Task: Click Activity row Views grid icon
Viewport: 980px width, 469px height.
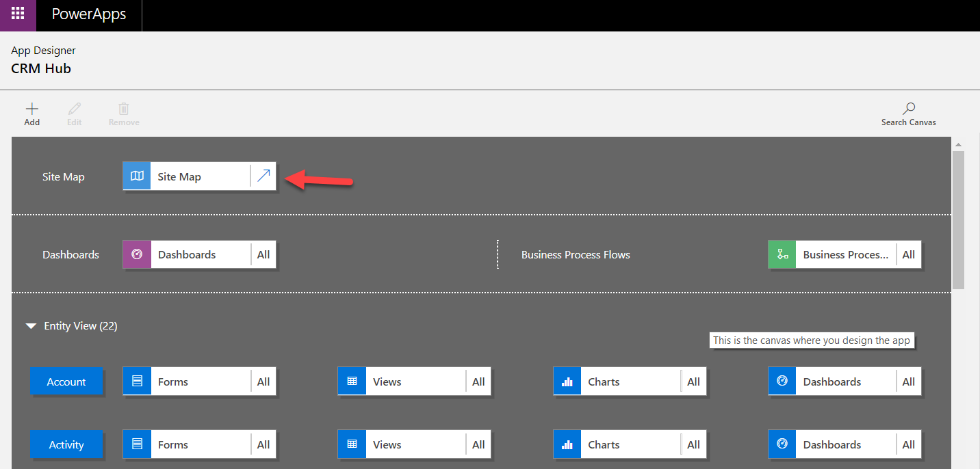Action: pos(352,444)
